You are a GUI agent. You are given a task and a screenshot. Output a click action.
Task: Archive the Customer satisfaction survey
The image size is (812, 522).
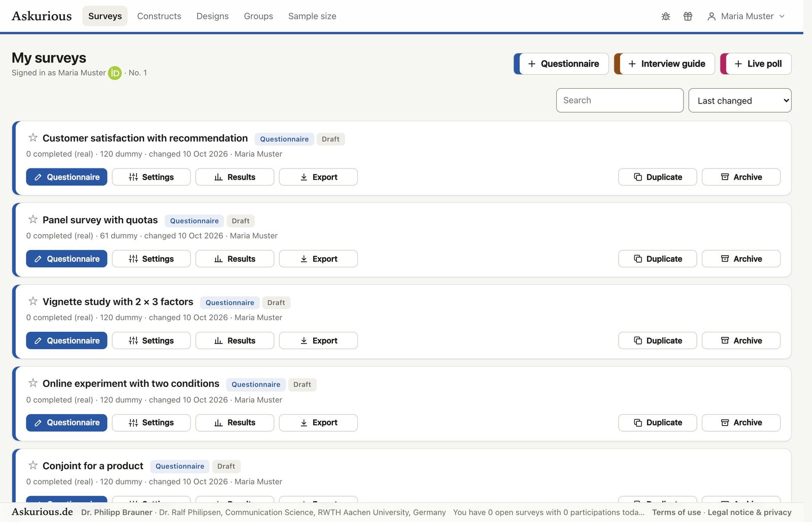tap(741, 177)
